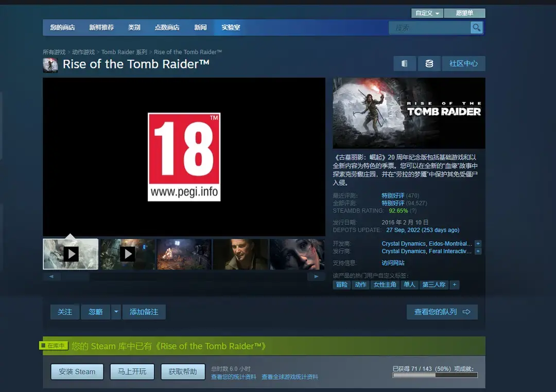Toggle the 女性主角 tag
Viewport: 556px width, 392px height.
pos(385,284)
